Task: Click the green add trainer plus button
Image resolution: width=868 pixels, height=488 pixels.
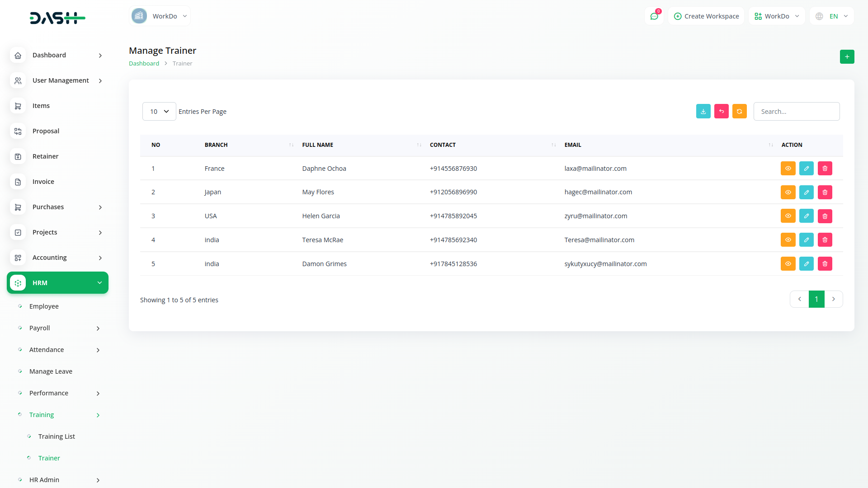Action: click(x=847, y=57)
